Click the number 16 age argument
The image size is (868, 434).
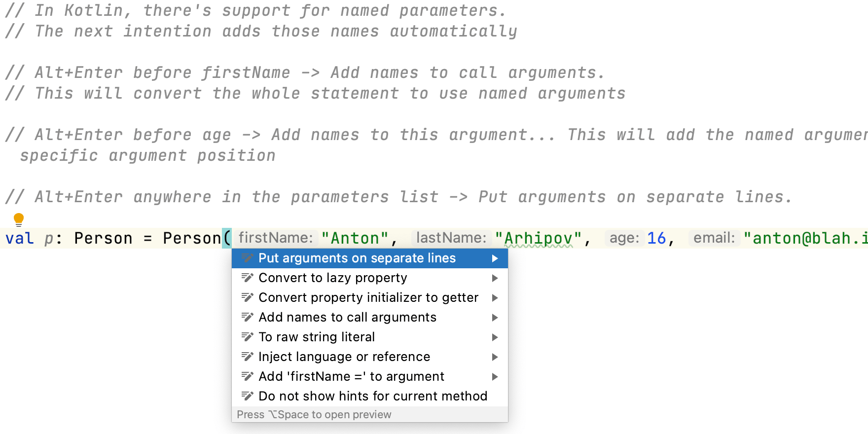656,239
